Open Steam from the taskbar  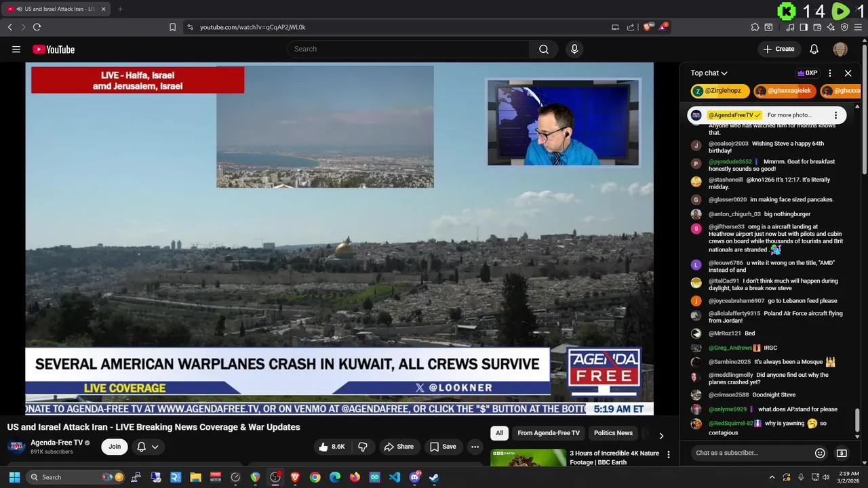point(434,477)
